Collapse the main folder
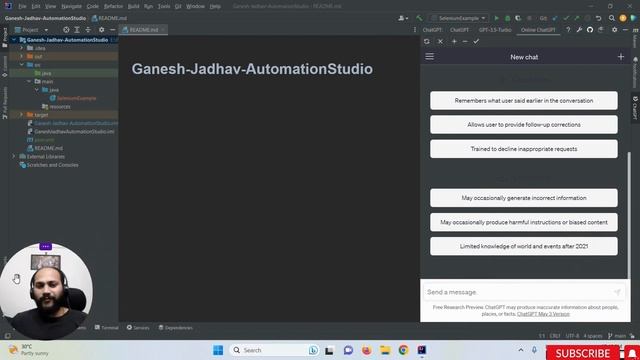This screenshot has width=640, height=360. pos(29,81)
